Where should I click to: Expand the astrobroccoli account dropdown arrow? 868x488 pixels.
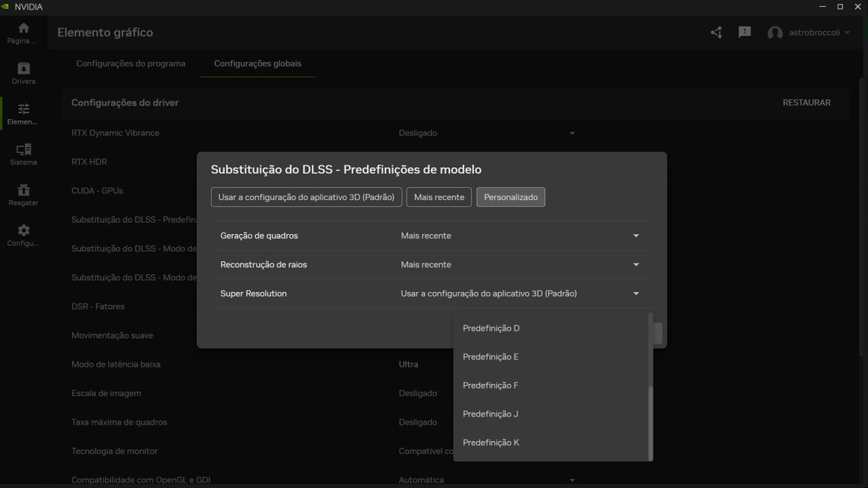pos(847,33)
